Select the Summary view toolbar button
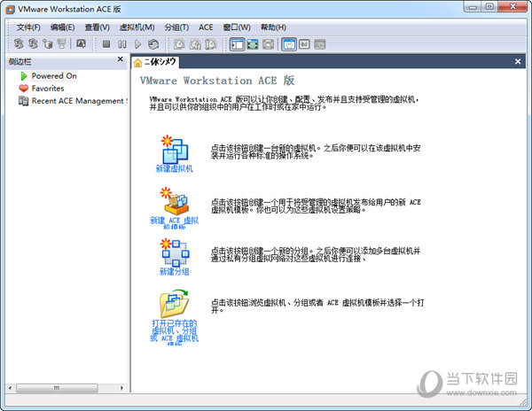 point(289,44)
